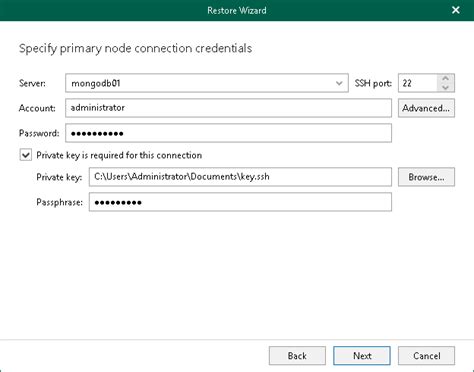Click the Server field label
Image resolution: width=474 pixels, height=372 pixels.
coord(32,83)
